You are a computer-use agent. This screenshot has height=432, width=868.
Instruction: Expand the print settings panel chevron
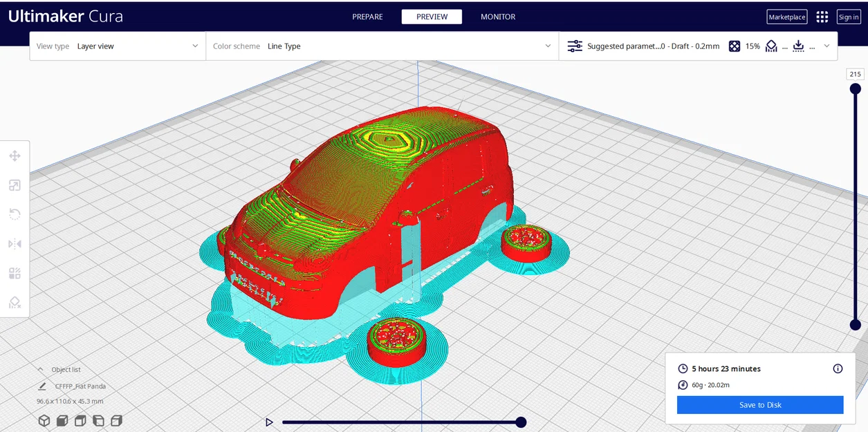tap(826, 46)
